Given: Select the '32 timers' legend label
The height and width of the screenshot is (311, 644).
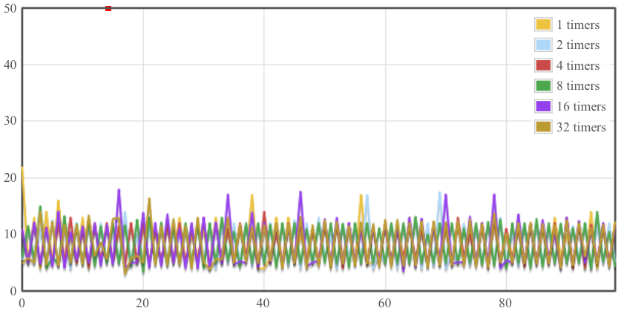Looking at the screenshot, I should (581, 127).
